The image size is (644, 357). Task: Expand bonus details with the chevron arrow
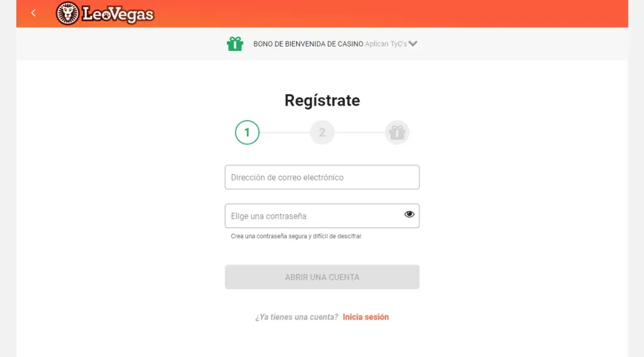coord(413,44)
